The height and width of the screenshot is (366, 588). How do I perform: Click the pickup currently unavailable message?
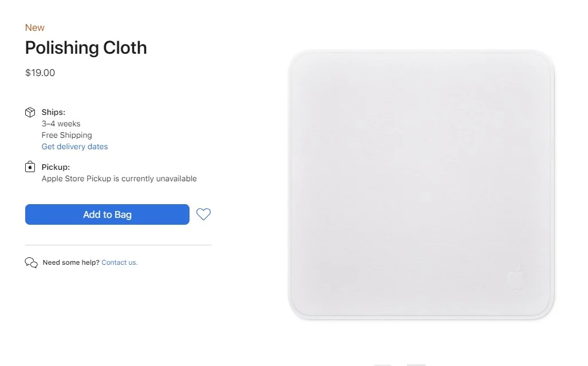tap(119, 178)
